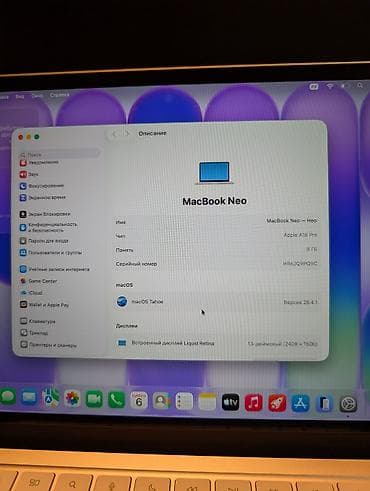The width and height of the screenshot is (370, 491).
Task: Open Maps from the Dock
Action: click(x=51, y=398)
